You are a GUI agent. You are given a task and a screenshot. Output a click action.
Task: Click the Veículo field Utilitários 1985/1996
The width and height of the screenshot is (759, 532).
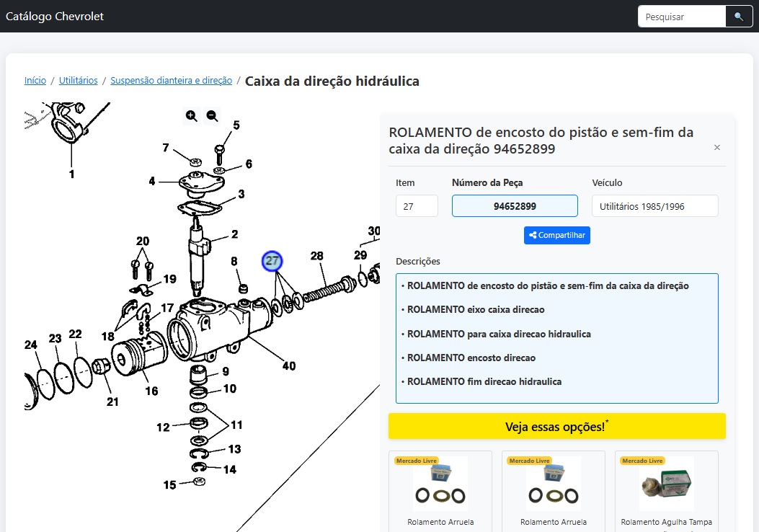tap(654, 206)
